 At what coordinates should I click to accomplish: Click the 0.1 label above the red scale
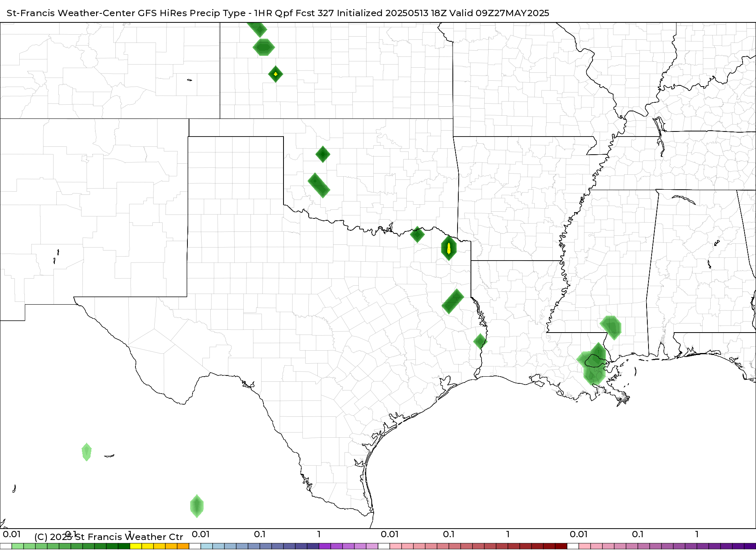point(449,534)
